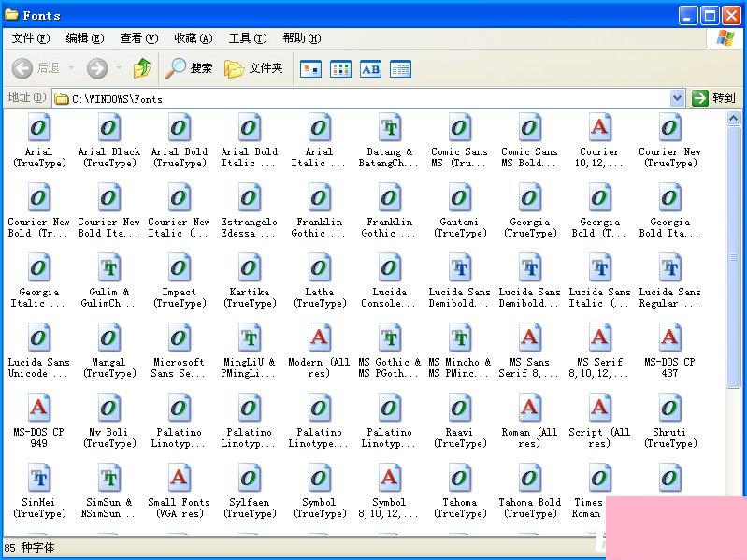Image resolution: width=747 pixels, height=560 pixels.
Task: Select the Georgia (TrueType) font icon
Action: [530, 197]
